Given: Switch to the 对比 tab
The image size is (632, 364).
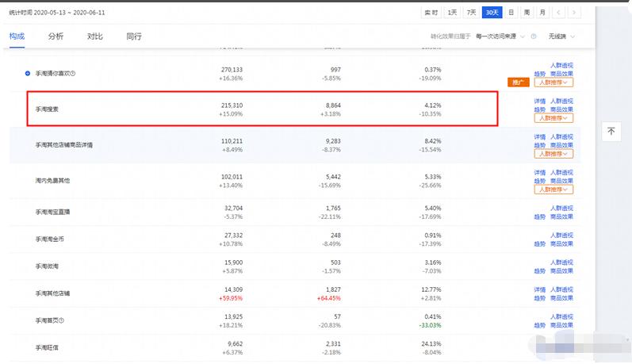Looking at the screenshot, I should [x=94, y=36].
